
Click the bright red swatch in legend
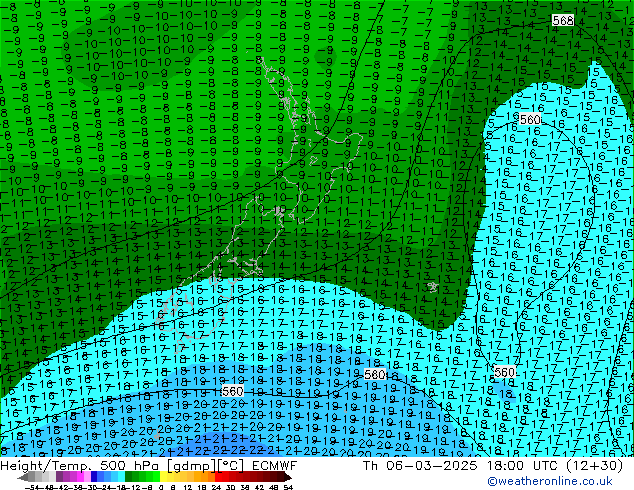(x=219, y=478)
